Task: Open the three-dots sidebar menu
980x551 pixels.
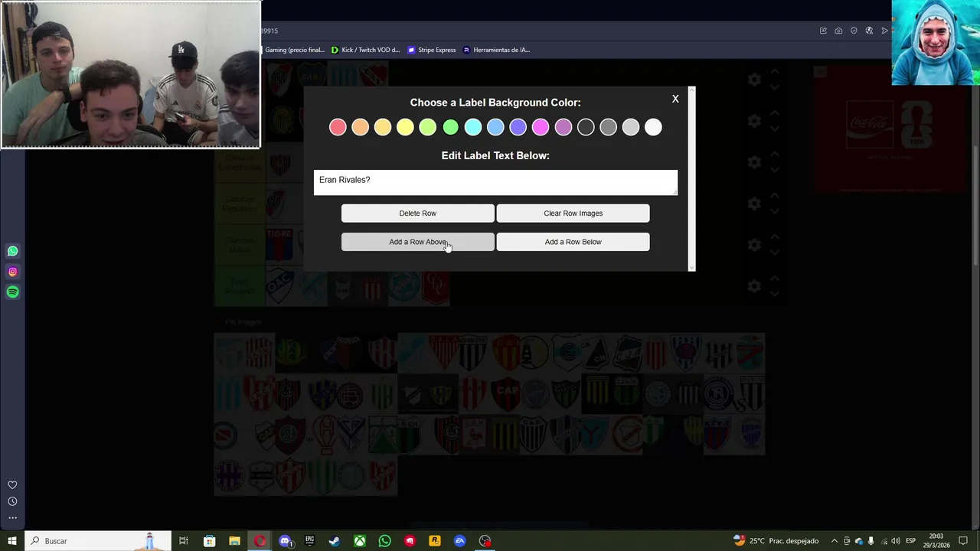Action: tap(12, 518)
